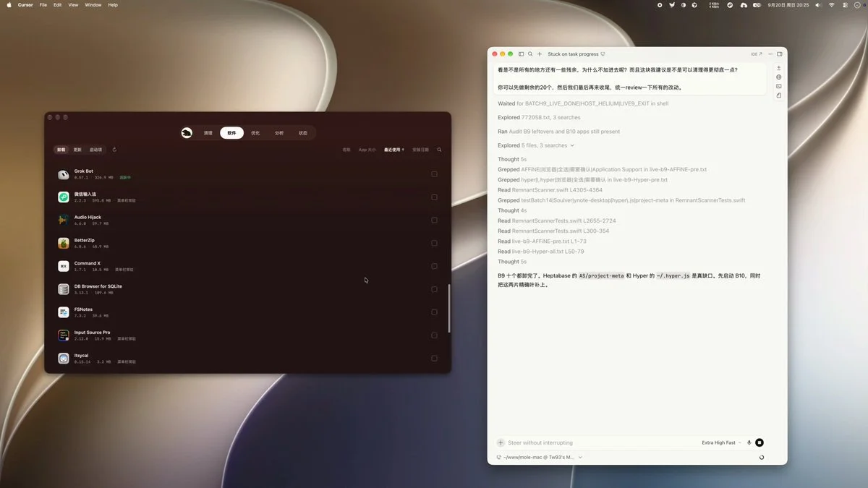Viewport: 868px width, 488px height.
Task: Open the Help menu in the menu bar
Action: (113, 4)
